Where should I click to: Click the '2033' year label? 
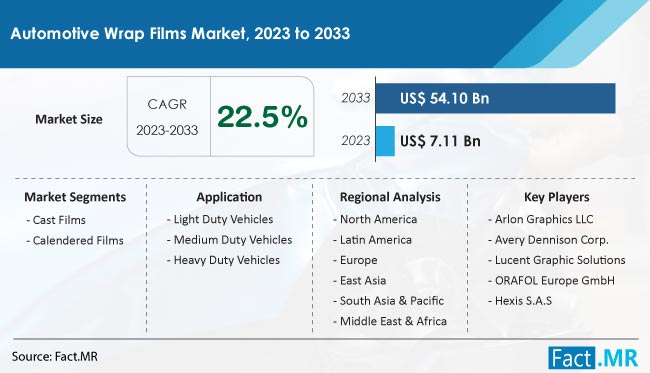coord(356,98)
